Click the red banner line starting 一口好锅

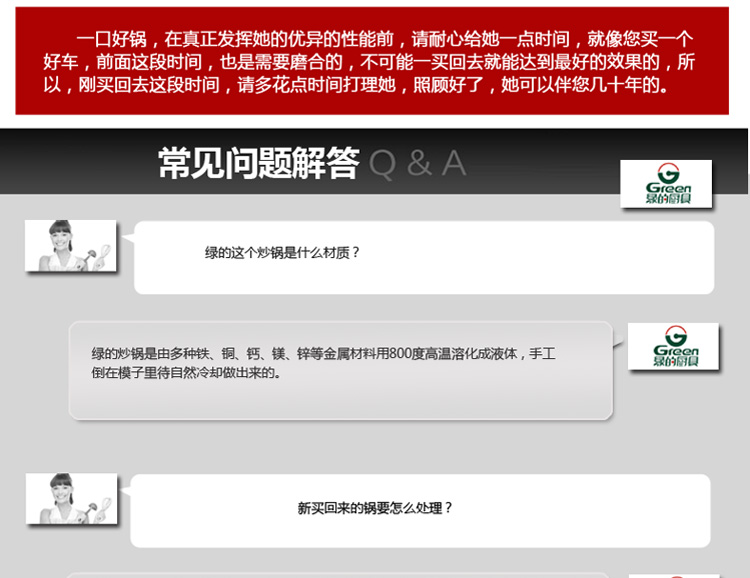pos(385,39)
